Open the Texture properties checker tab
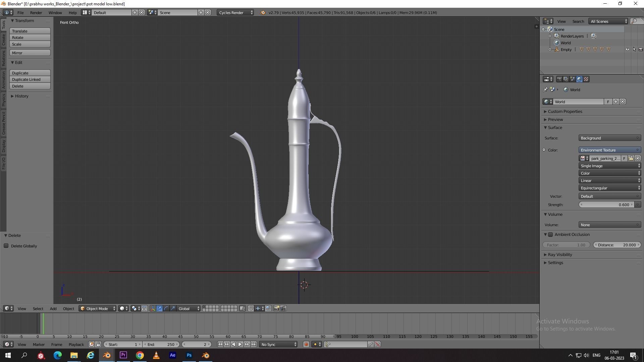The width and height of the screenshot is (644, 362). point(586,79)
